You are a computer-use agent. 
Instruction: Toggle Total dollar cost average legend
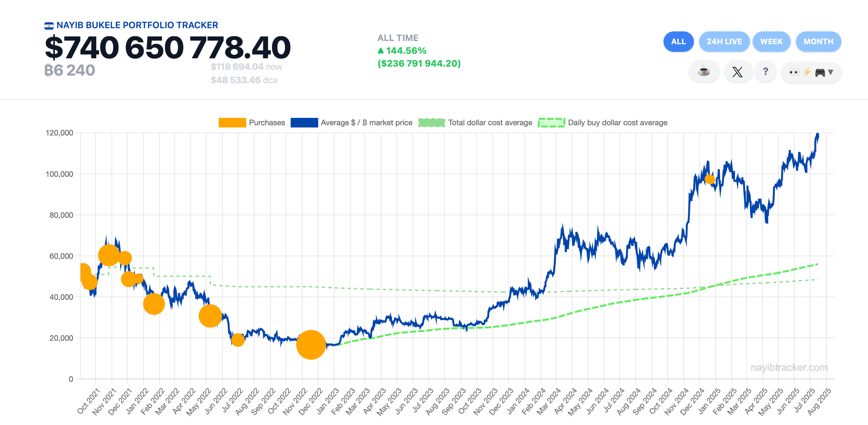(475, 123)
